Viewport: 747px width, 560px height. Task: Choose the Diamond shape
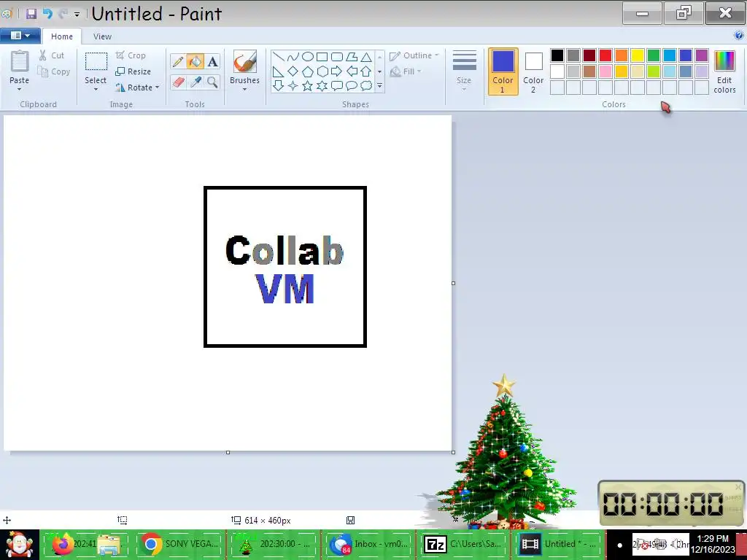pos(293,71)
